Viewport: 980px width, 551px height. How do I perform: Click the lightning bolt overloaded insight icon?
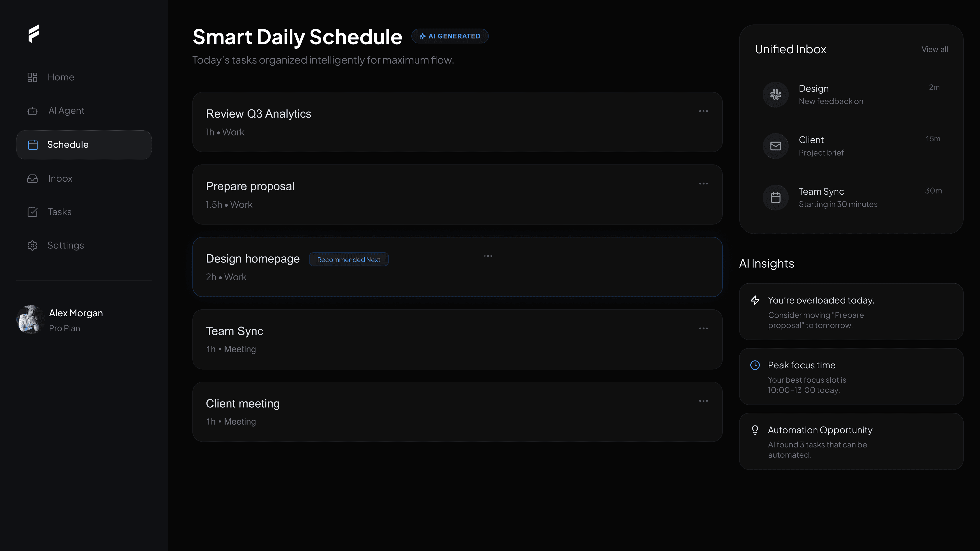(755, 300)
